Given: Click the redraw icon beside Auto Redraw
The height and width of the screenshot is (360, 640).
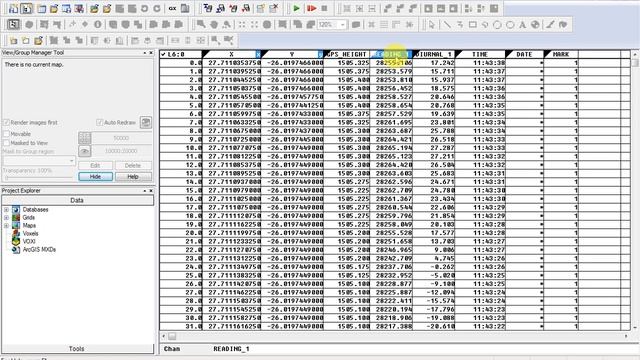Looking at the screenshot, I should point(146,122).
